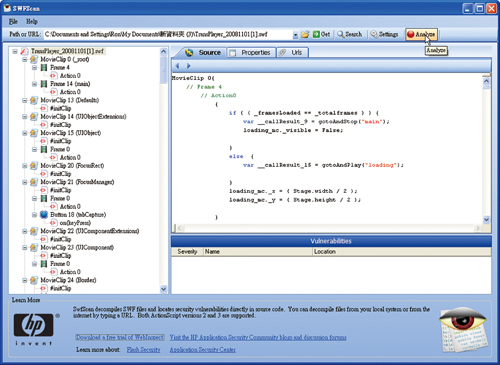Switch to the Properties tab
This screenshot has height=365, width=500.
coord(251,52)
